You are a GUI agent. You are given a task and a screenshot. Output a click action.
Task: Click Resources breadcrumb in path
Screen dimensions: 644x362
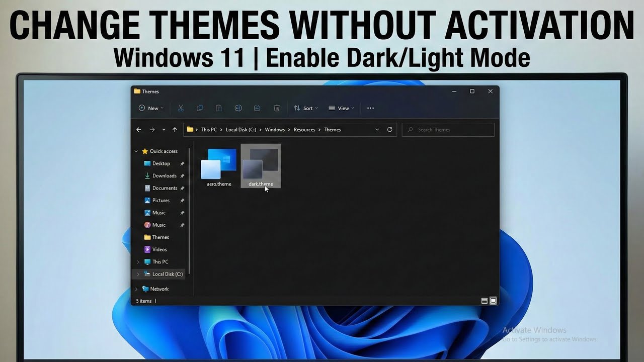coord(304,130)
